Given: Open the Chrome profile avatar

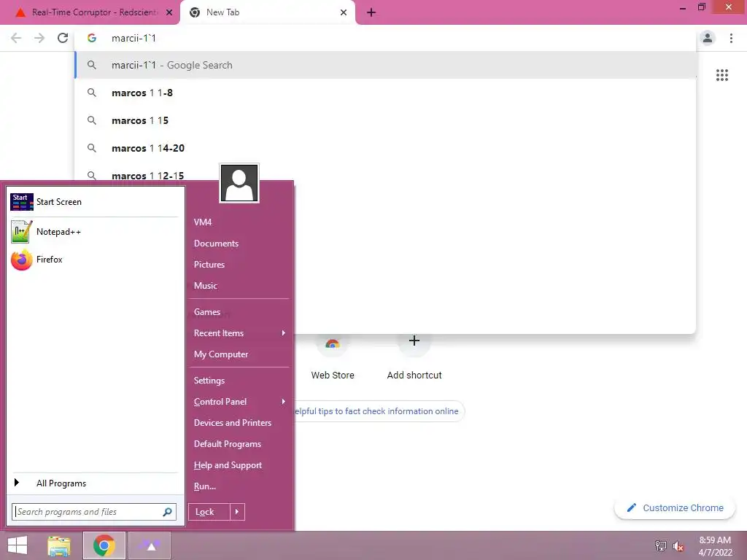Looking at the screenshot, I should pos(708,38).
